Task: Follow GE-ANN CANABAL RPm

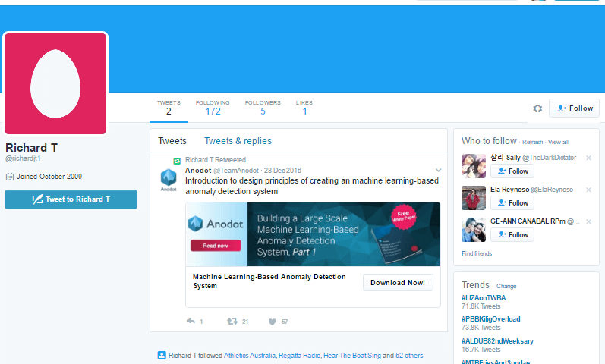Action: point(512,235)
